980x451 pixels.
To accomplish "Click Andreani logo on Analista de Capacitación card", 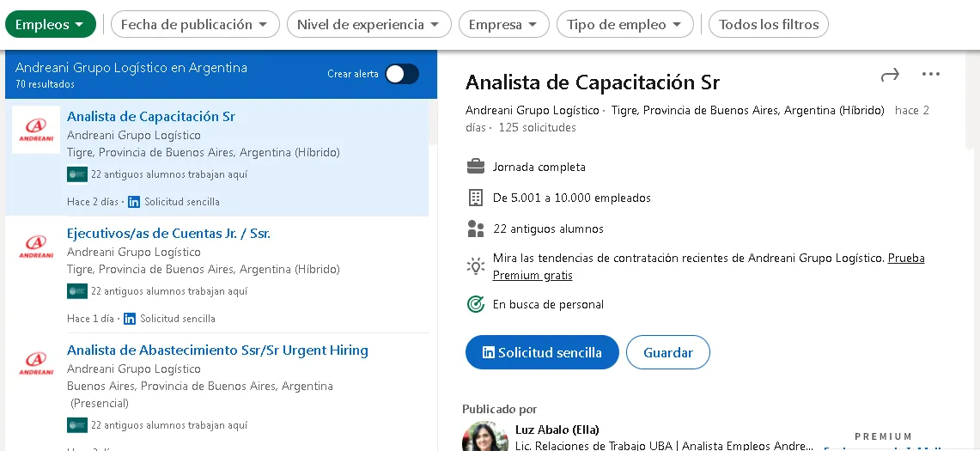I will click(36, 130).
